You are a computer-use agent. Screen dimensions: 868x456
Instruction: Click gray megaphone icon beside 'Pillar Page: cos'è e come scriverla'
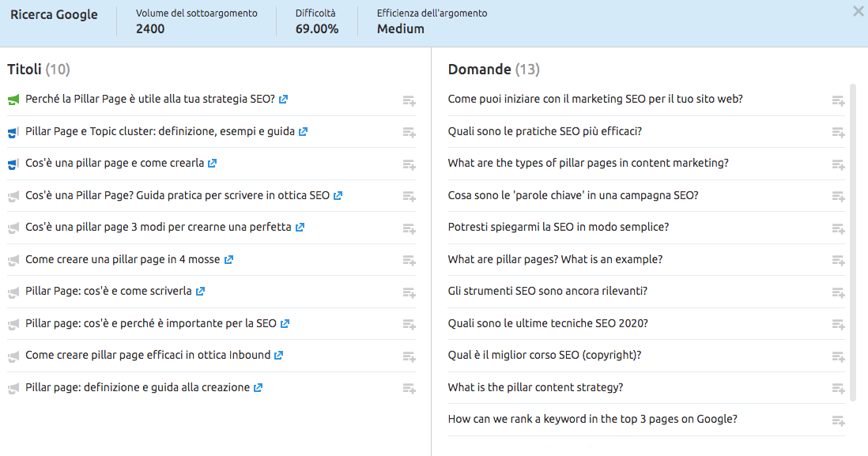click(13, 292)
